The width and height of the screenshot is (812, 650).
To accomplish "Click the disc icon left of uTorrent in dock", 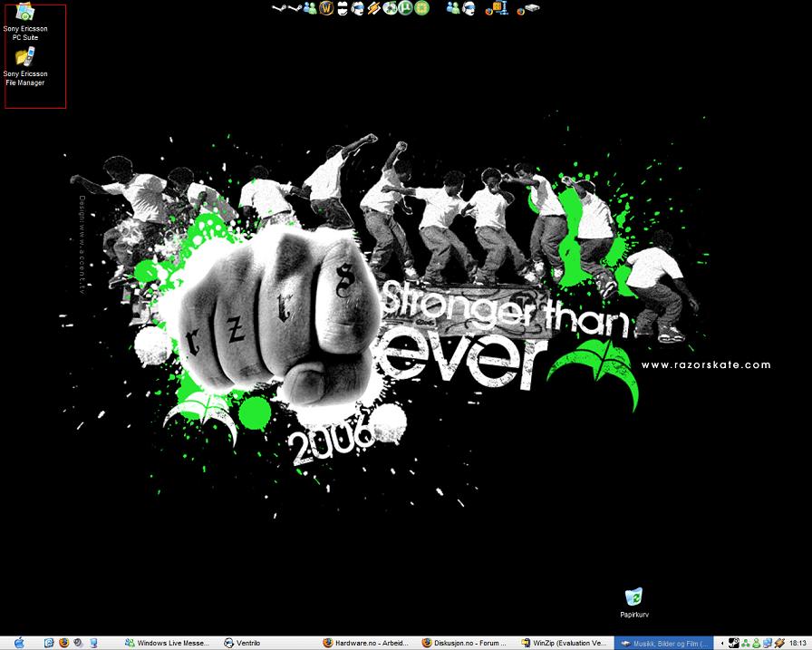I will (390, 8).
